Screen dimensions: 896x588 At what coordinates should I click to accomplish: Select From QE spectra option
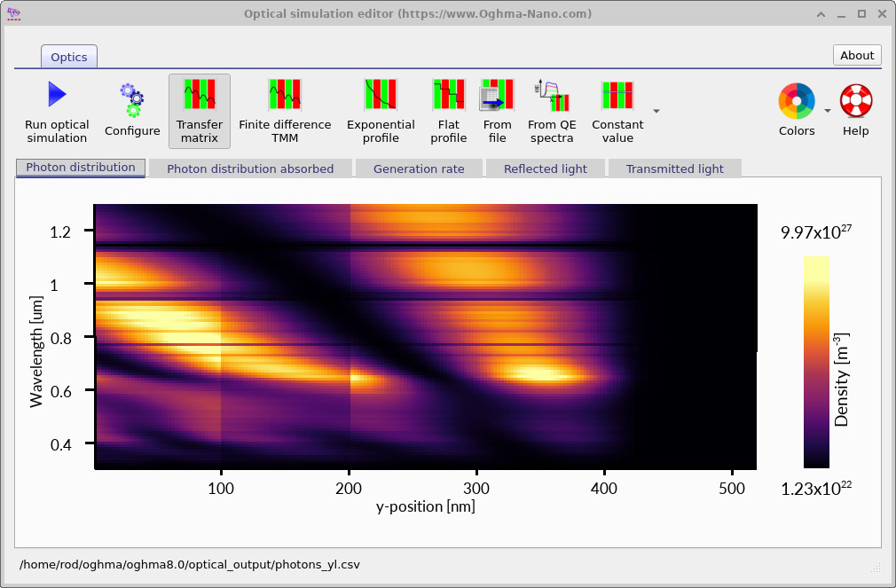tap(552, 112)
